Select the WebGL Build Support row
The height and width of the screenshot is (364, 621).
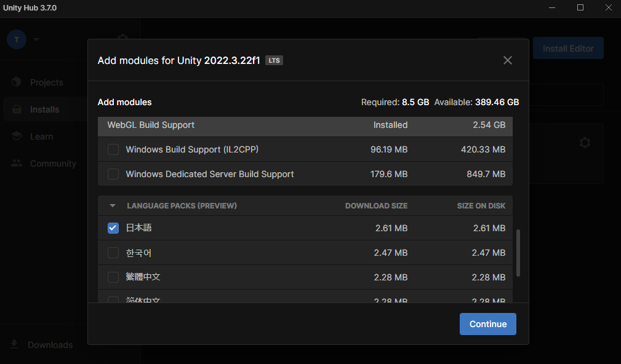305,125
